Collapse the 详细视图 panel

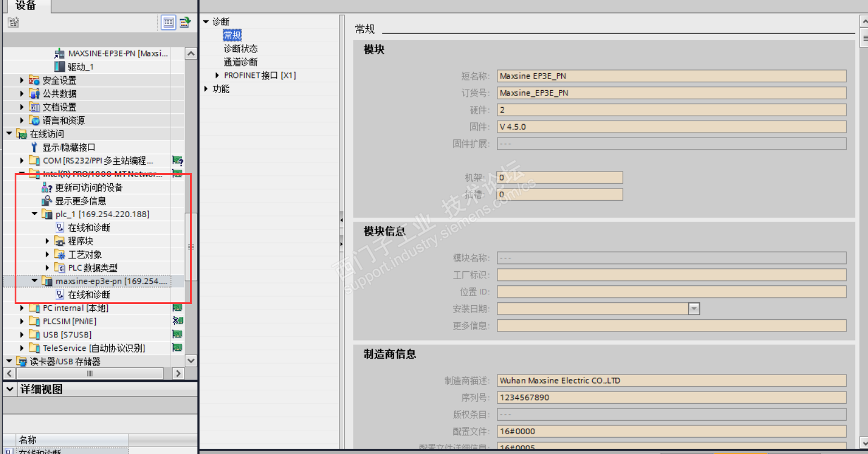tap(10, 389)
